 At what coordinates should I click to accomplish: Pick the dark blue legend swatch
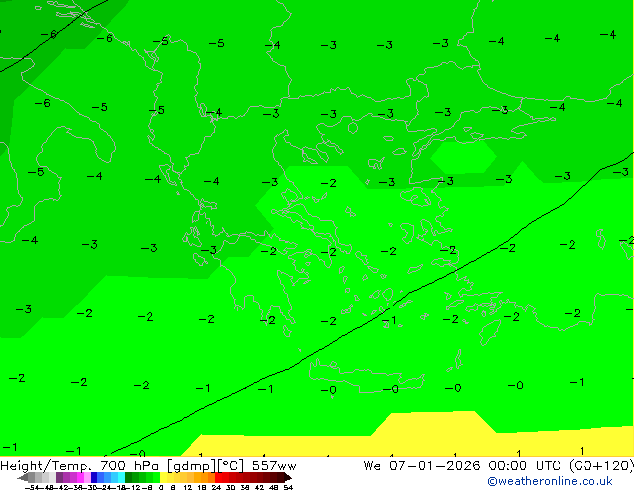point(94,477)
